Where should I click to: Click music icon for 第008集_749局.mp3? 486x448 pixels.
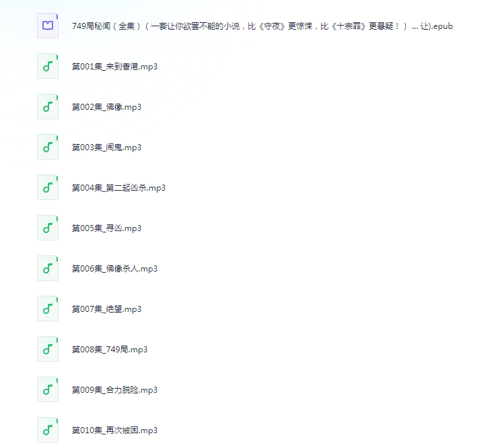click(x=48, y=349)
